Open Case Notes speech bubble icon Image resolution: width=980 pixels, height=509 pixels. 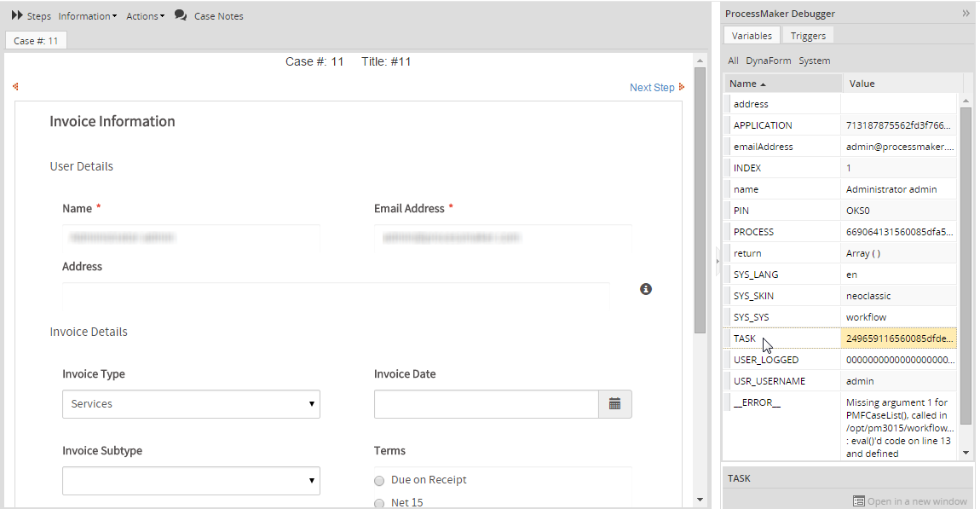181,15
